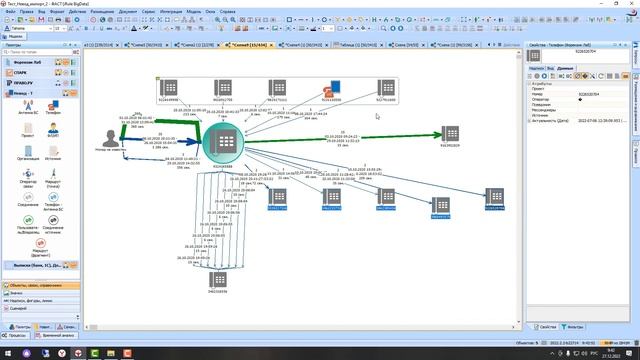The height and width of the screenshot is (360, 640).
Task: Click the Print icon in toolbar
Action: click(x=58, y=20)
